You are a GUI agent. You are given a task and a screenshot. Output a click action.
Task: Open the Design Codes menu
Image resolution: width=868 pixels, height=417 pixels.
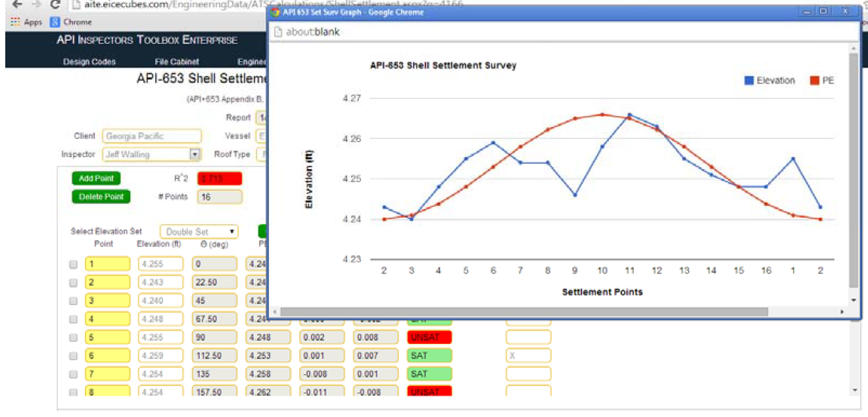coord(89,62)
